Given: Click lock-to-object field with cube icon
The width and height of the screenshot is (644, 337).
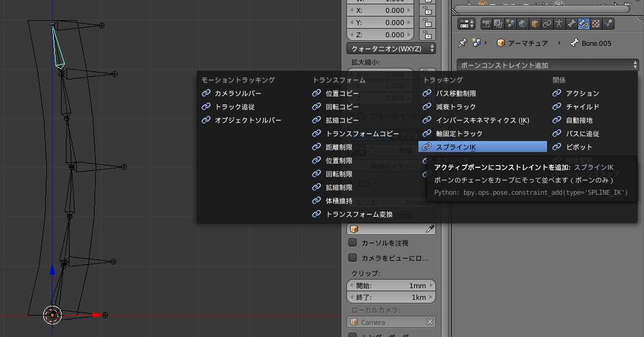Looking at the screenshot, I should pyautogui.click(x=391, y=229).
